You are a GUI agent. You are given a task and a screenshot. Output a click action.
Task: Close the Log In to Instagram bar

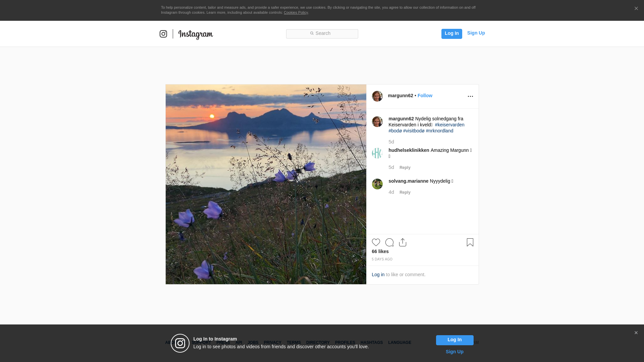pos(636,333)
